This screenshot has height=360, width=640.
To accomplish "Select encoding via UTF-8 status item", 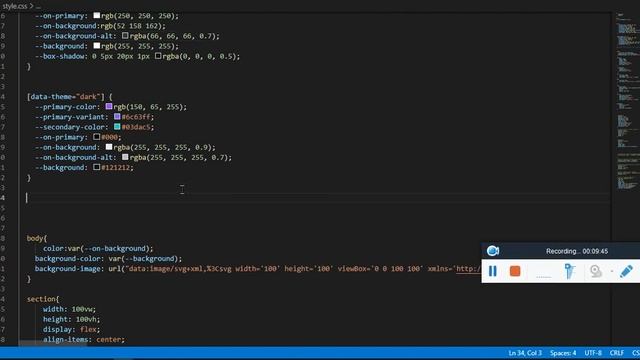I will pyautogui.click(x=593, y=353).
